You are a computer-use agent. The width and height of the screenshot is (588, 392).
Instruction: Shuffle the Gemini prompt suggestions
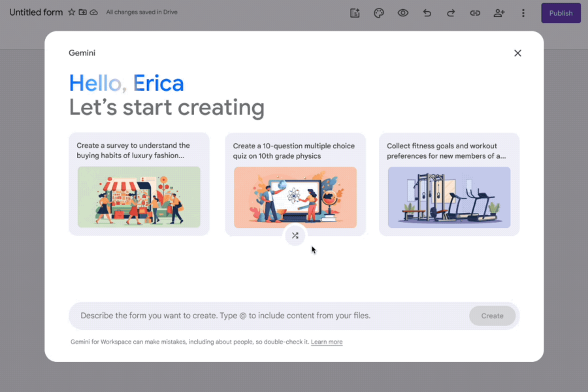click(x=295, y=236)
